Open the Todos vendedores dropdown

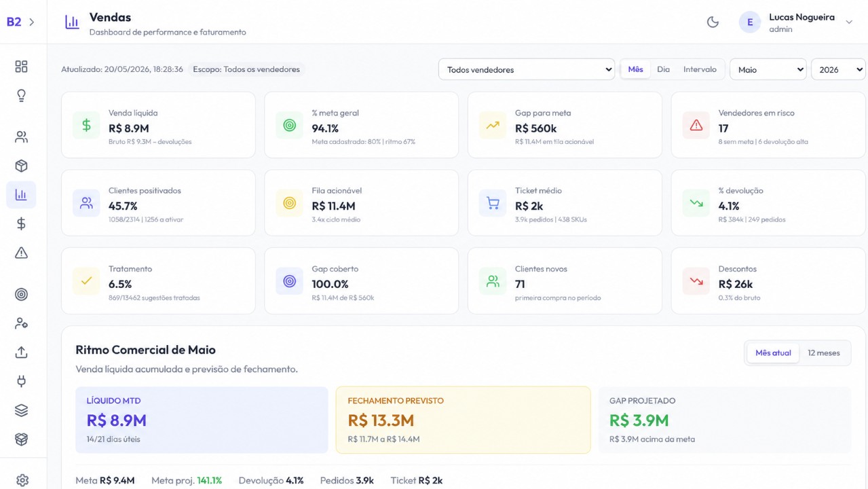pos(527,69)
